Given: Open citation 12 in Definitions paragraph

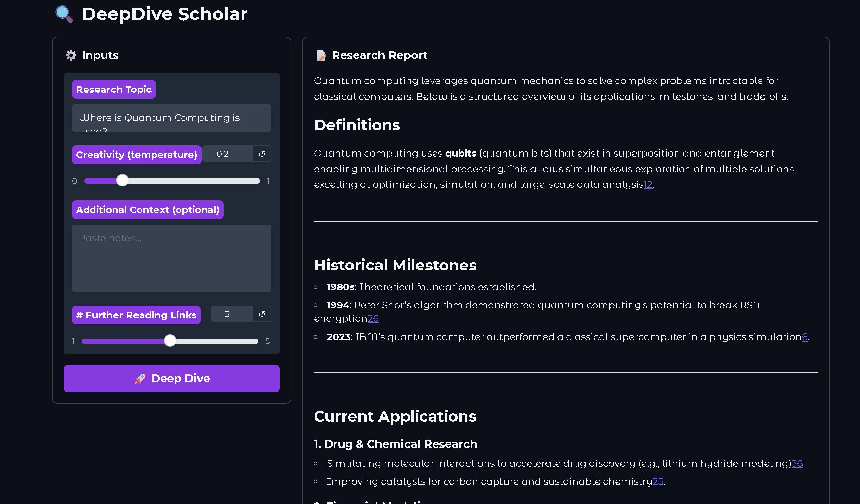Looking at the screenshot, I should point(648,185).
